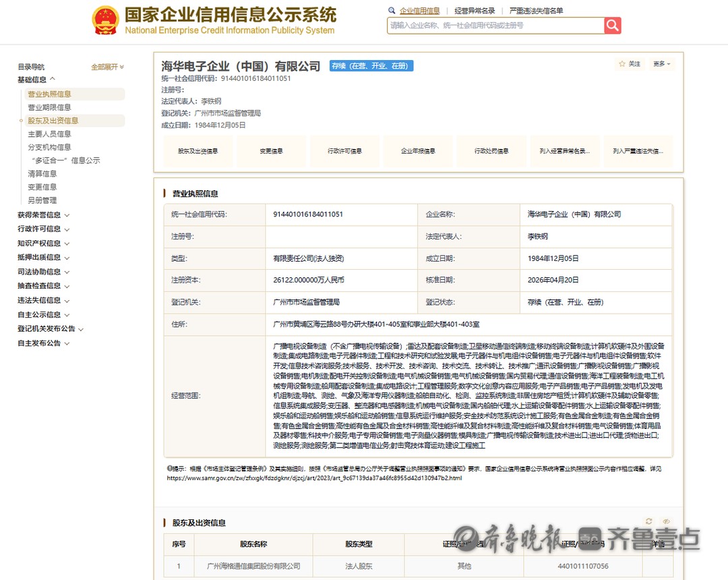Select 变更信息 in the sidebar

pos(42,187)
